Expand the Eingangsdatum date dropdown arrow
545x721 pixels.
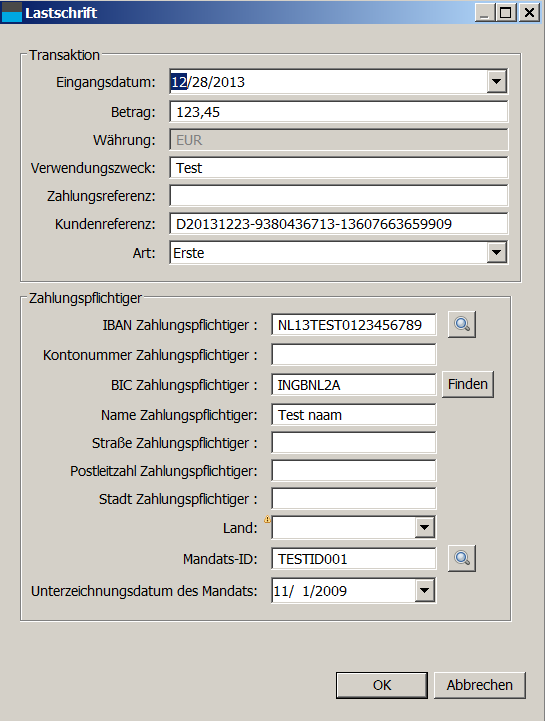(x=496, y=82)
